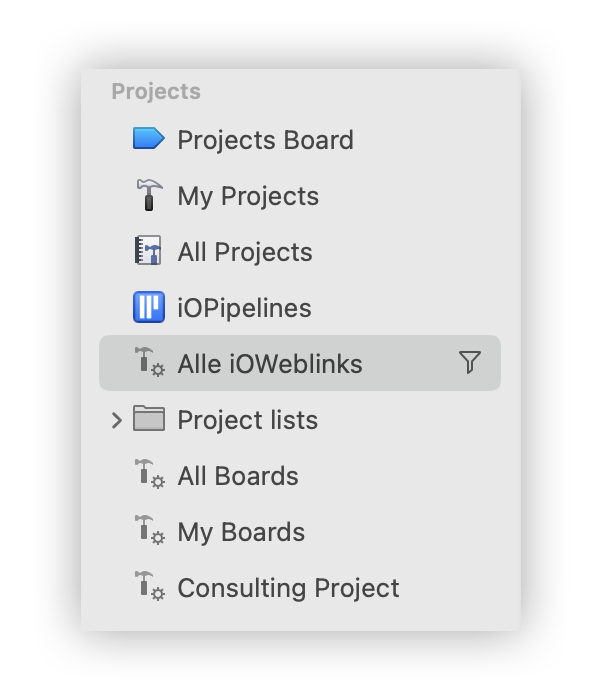The width and height of the screenshot is (602, 700).
Task: Select My Projects in the sidebar
Action: (x=248, y=196)
